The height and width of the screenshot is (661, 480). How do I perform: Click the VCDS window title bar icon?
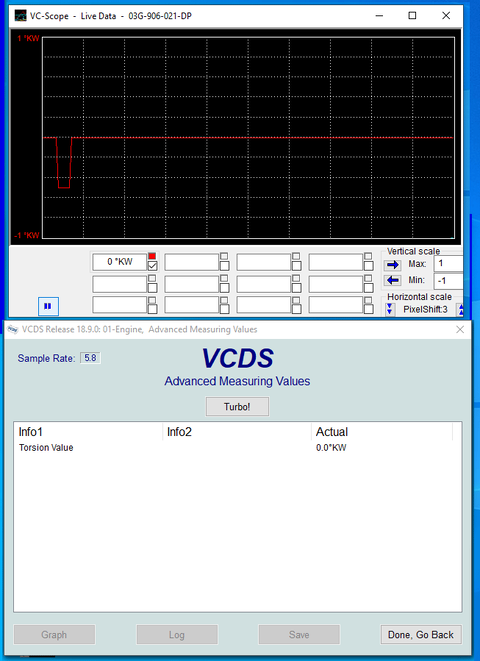coord(13,329)
